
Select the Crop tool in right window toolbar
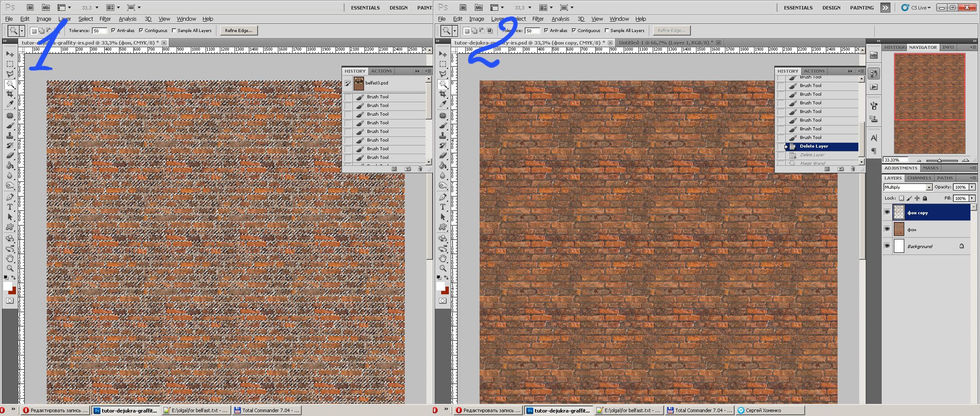(x=442, y=94)
